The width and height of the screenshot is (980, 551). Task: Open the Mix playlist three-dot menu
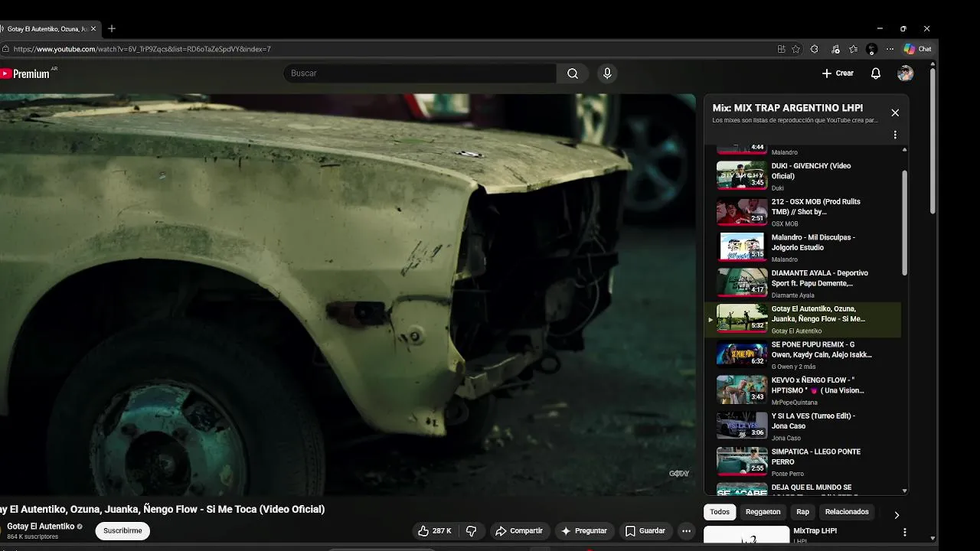click(x=895, y=135)
